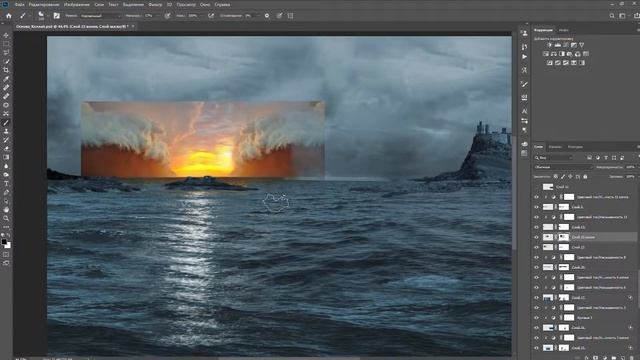
Task: Select the Type (T) tool
Action: (6, 183)
